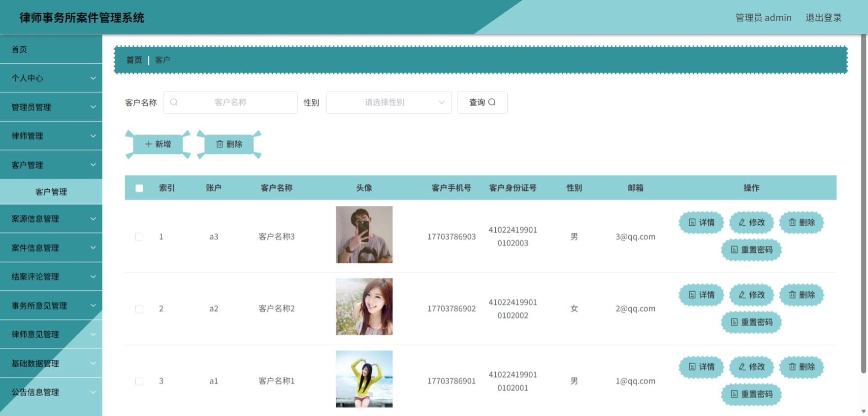Screen dimensions: 868x416
Task: Expand the 案件信息管理 sidebar menu
Action: click(x=51, y=248)
